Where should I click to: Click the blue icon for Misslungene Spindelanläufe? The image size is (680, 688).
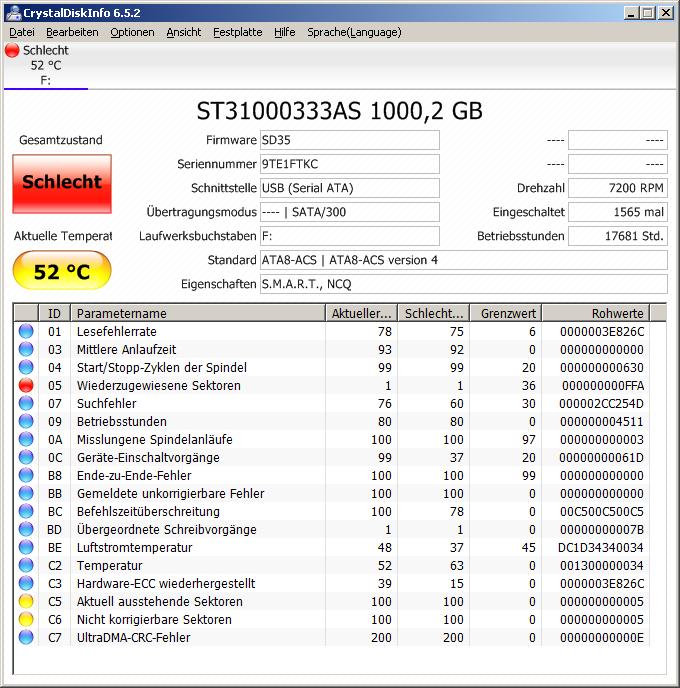[26, 439]
